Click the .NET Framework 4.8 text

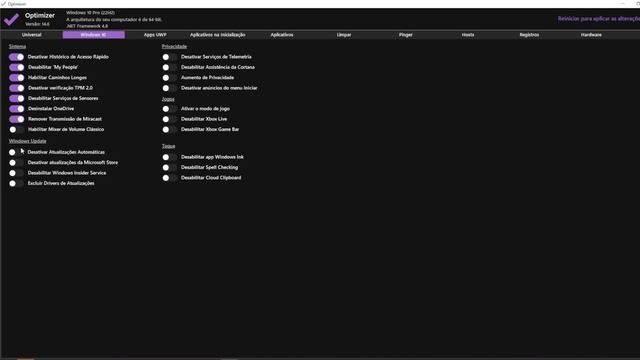click(x=87, y=26)
